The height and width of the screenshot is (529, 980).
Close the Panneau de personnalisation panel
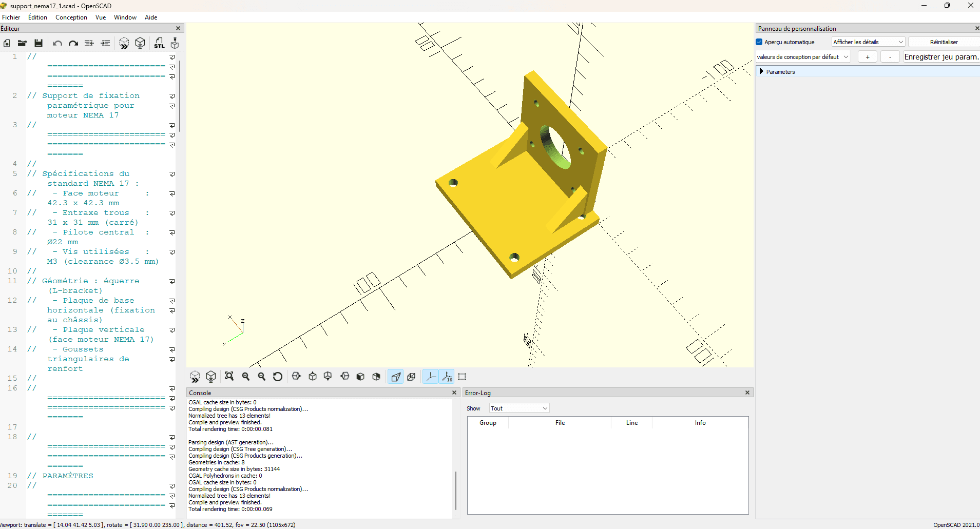(977, 29)
